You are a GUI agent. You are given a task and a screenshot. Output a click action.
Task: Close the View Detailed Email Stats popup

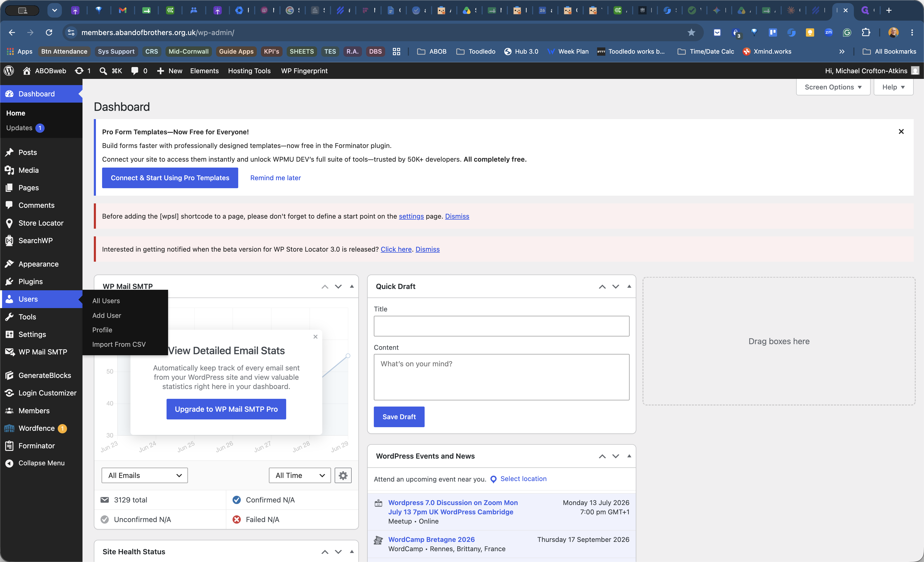tap(315, 337)
